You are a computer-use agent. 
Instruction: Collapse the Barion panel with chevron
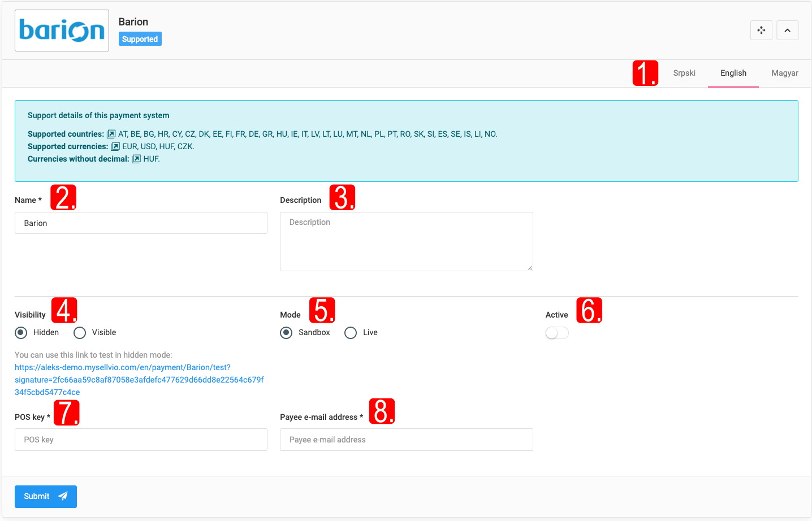787,31
